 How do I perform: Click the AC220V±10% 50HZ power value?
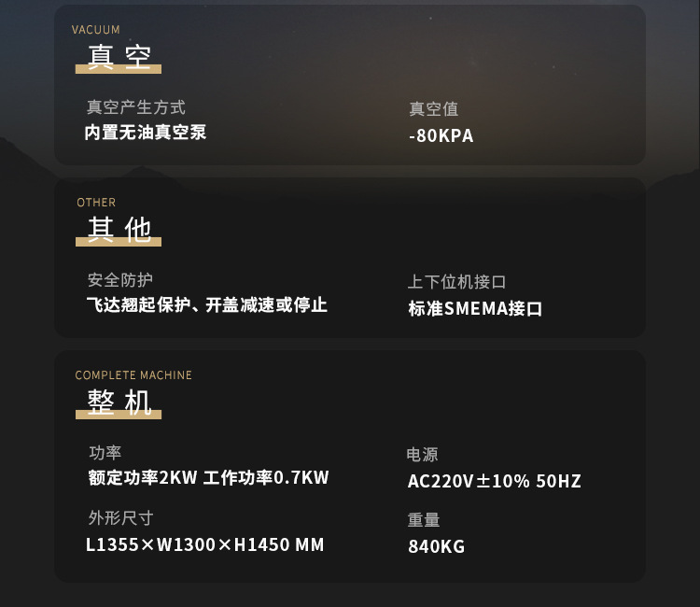[494, 481]
